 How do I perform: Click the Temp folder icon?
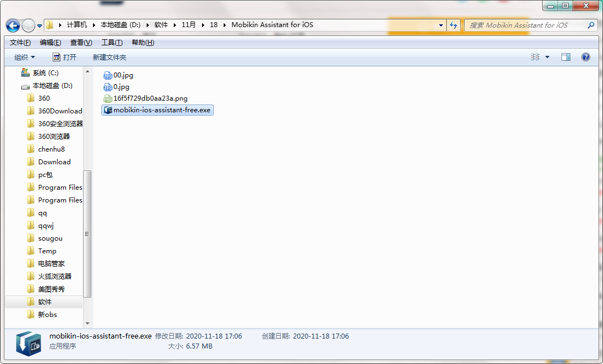pyautogui.click(x=31, y=251)
